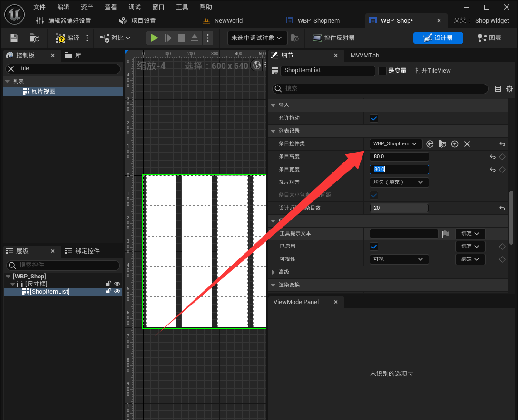This screenshot has width=518, height=420.
Task: Switch to the WBP_ShopItem tab
Action: click(x=313, y=20)
